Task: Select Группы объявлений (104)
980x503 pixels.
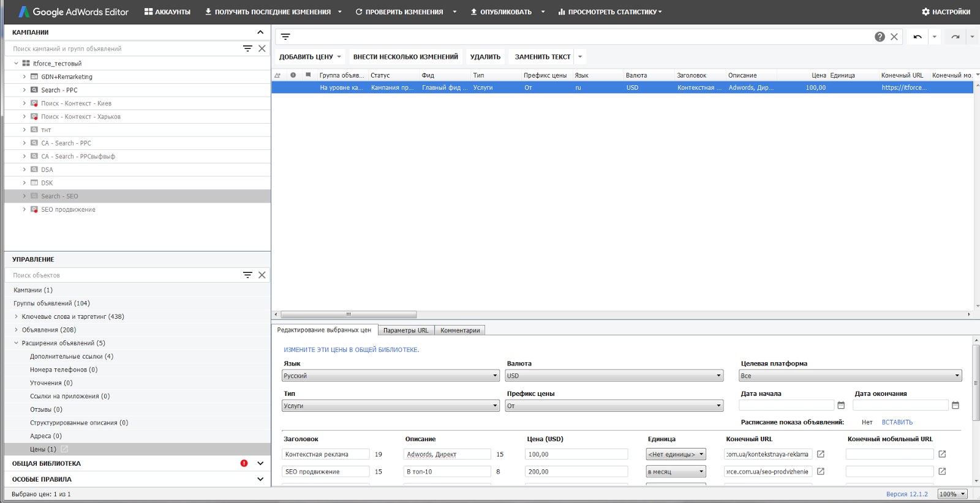Action: [x=51, y=304]
